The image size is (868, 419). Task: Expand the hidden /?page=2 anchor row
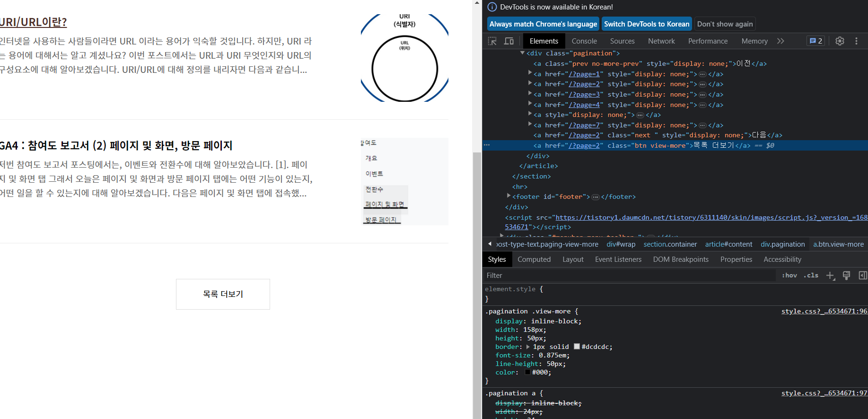click(530, 83)
